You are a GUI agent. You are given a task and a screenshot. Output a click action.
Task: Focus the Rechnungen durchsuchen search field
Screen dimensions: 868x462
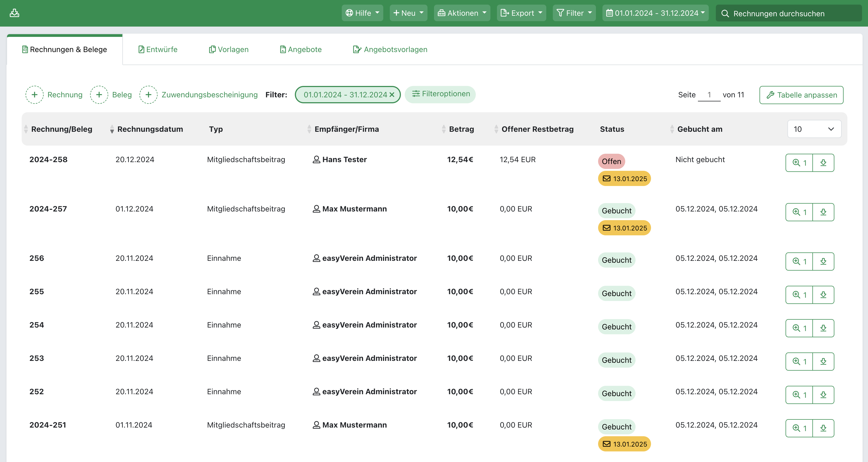pos(789,14)
